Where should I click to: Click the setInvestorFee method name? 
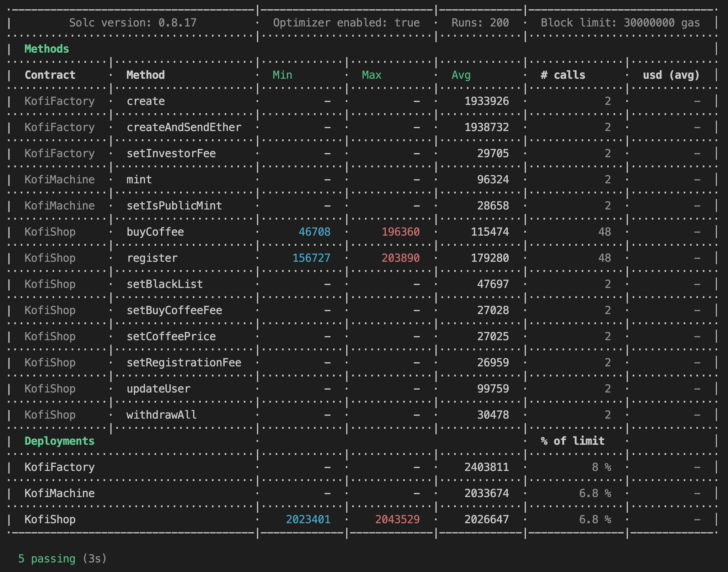coord(171,154)
